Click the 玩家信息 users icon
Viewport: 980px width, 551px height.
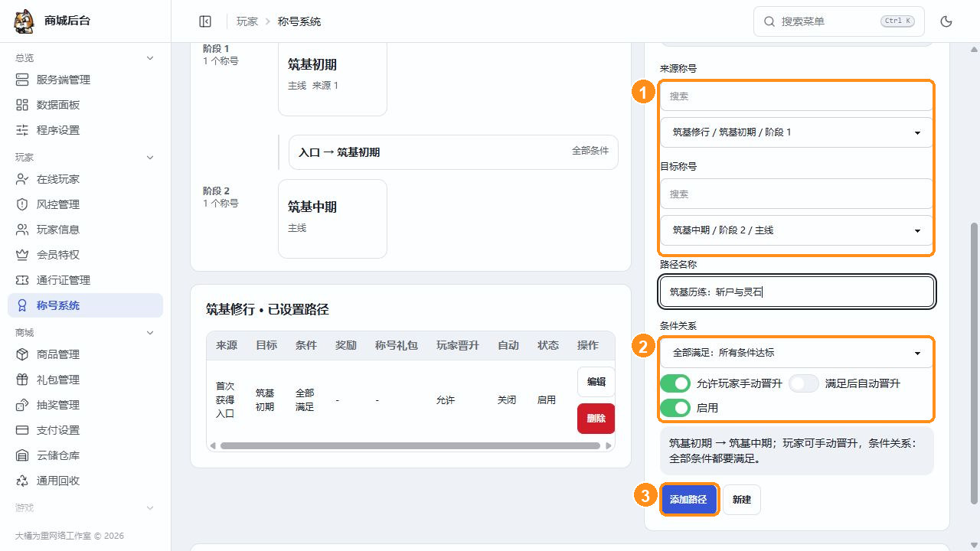[x=22, y=230]
